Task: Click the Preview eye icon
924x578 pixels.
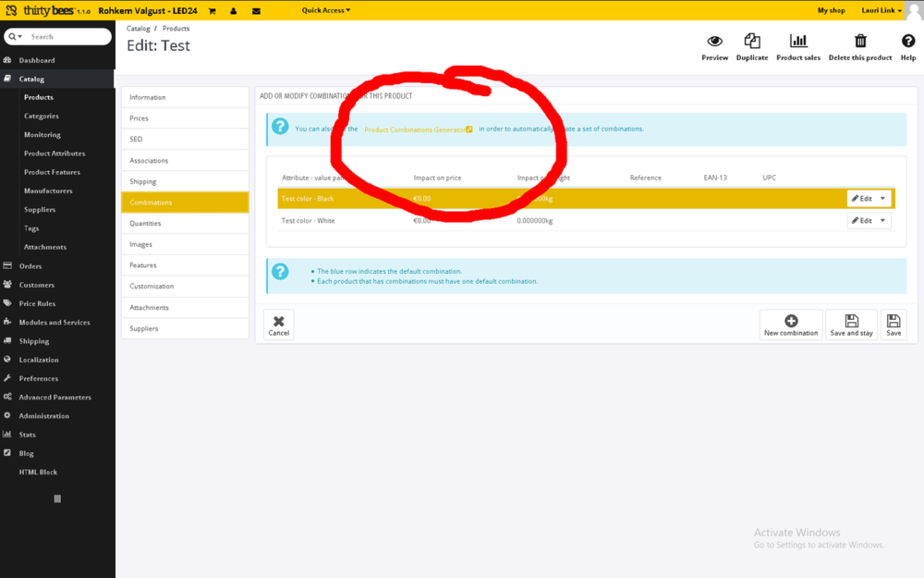Action: (714, 42)
